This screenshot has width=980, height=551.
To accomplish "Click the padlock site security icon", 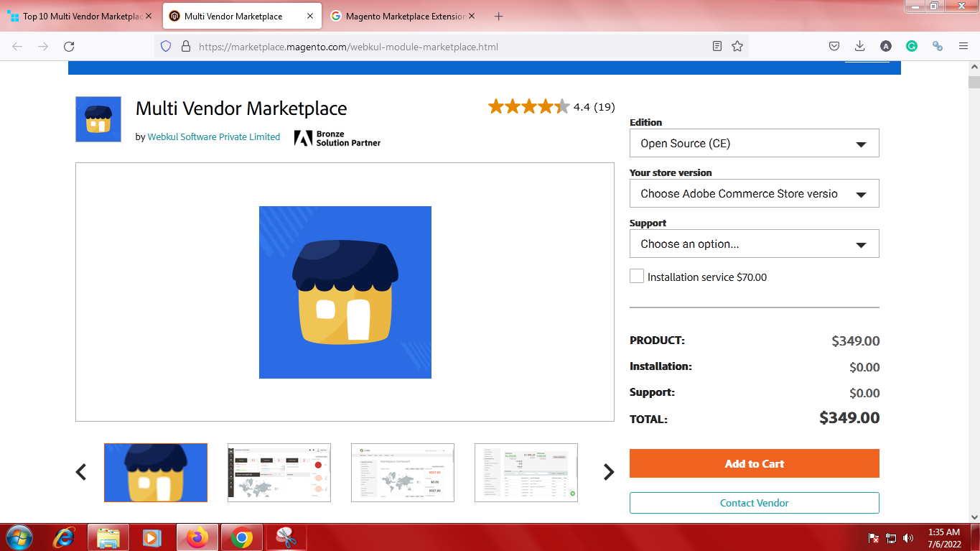I will click(x=186, y=46).
